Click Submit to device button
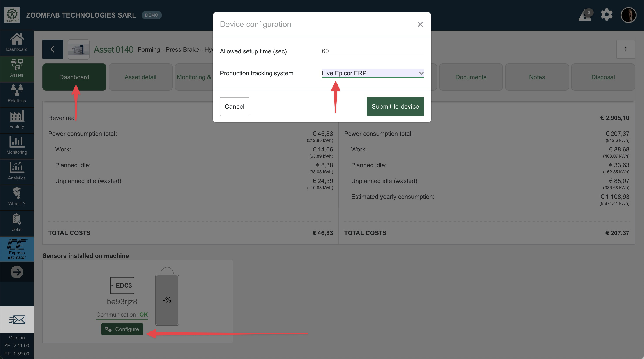The width and height of the screenshot is (644, 359). coord(395,106)
